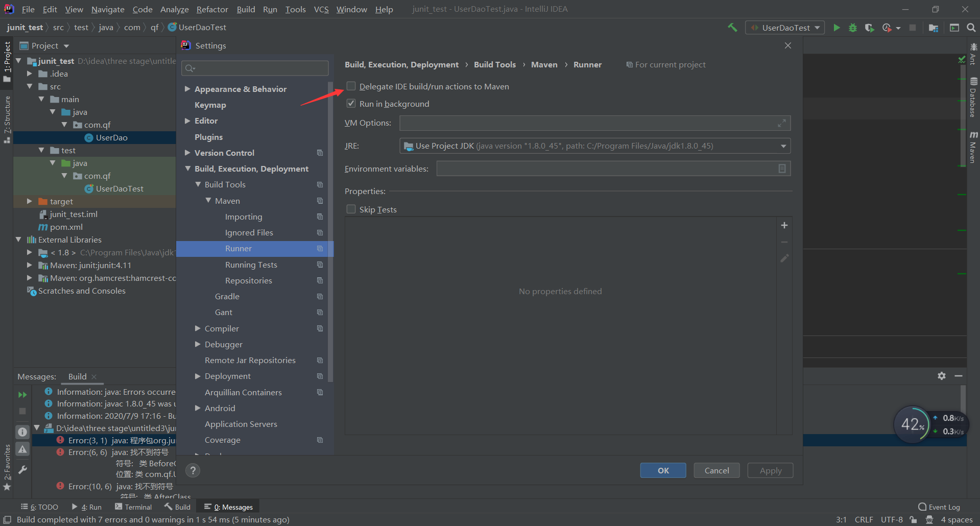
Task: Click OK to confirm settings
Action: pyautogui.click(x=663, y=470)
